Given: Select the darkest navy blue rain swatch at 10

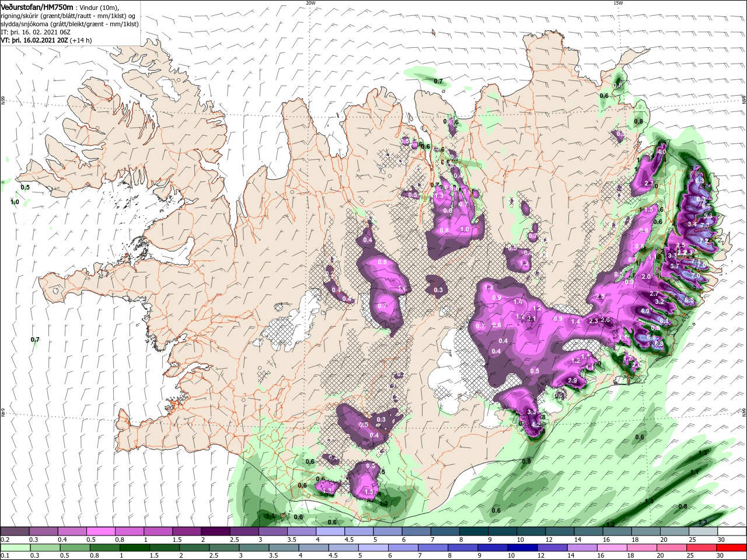Looking at the screenshot, I should [522, 548].
